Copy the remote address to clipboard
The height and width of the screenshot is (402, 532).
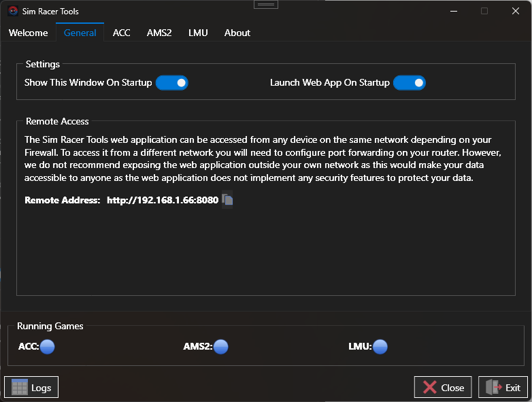click(228, 200)
